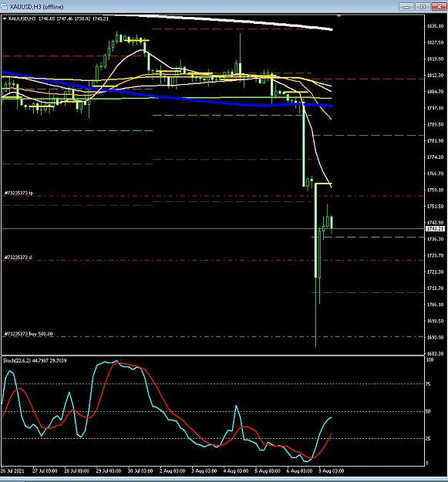Click the 1774.30 price scale label
This screenshot has height=482, width=448.
[435, 157]
